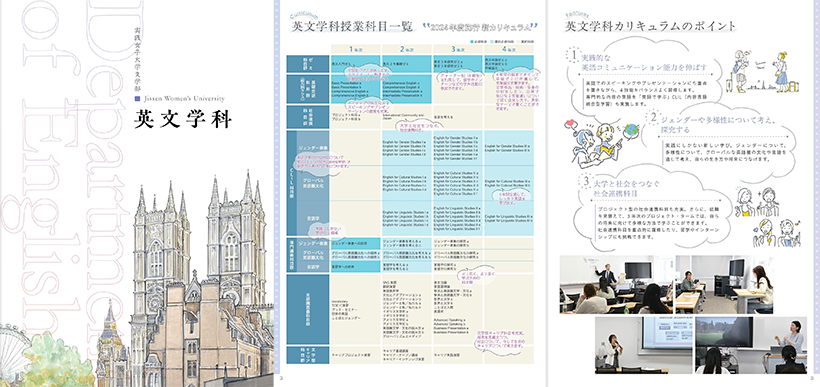Click the 英文学科カリキュラムのポイント heading
The image size is (820, 387).
[x=647, y=26]
